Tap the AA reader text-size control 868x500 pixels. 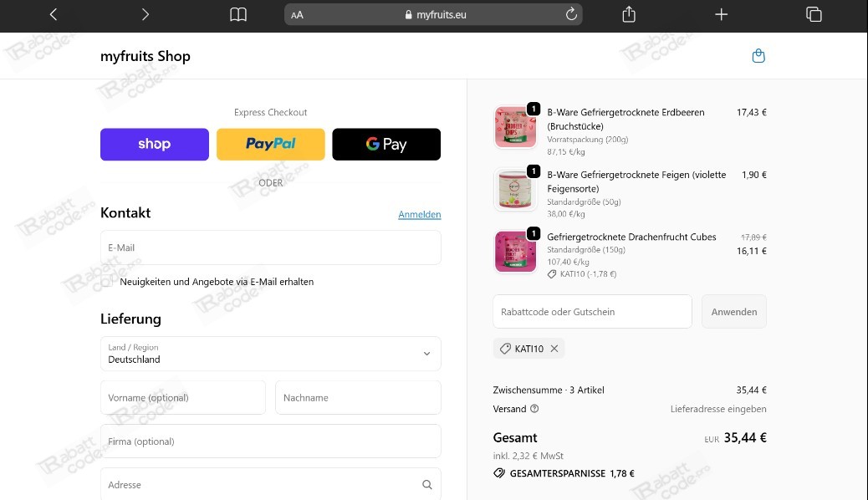click(x=297, y=15)
